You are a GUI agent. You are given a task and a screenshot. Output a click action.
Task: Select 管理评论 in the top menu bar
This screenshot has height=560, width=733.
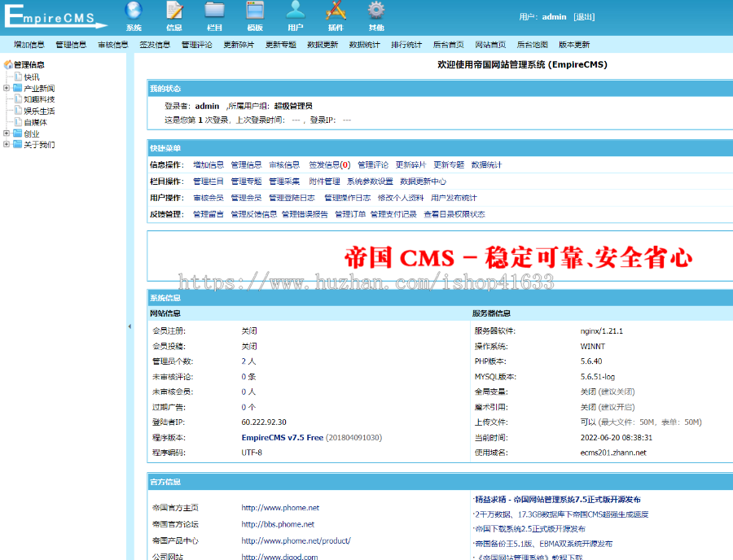197,45
